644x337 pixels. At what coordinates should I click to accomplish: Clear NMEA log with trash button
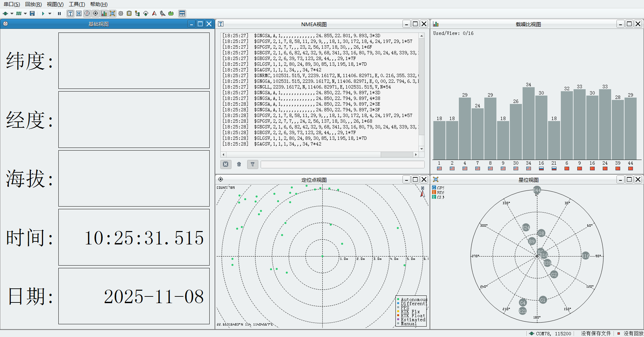pyautogui.click(x=239, y=164)
